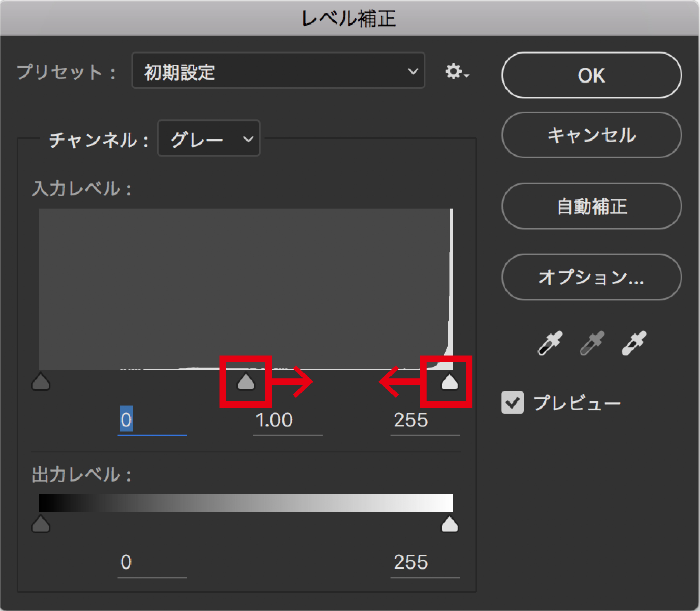Screen dimensions: 700x611
Task: Click the output level black slider handle
Action: pos(41,523)
